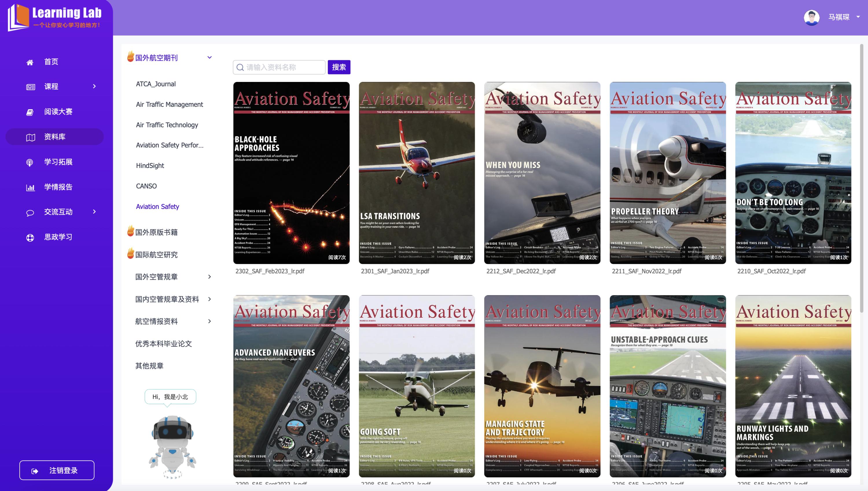Click the 交流互动 chat bubble icon

click(x=30, y=212)
